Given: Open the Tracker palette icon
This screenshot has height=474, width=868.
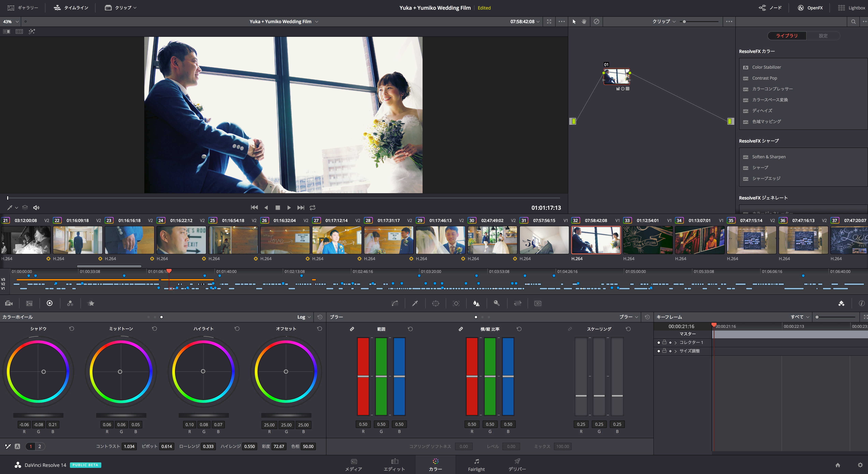Looking at the screenshot, I should [x=456, y=303].
